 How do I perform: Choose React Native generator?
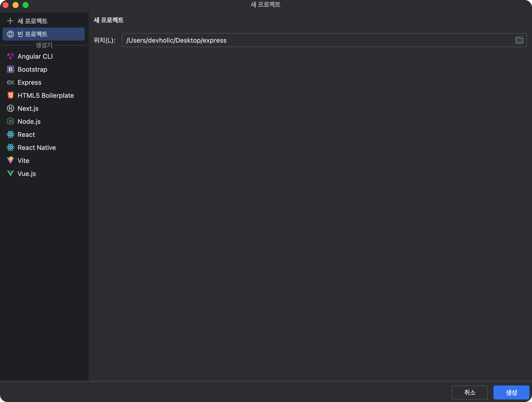pyautogui.click(x=37, y=148)
